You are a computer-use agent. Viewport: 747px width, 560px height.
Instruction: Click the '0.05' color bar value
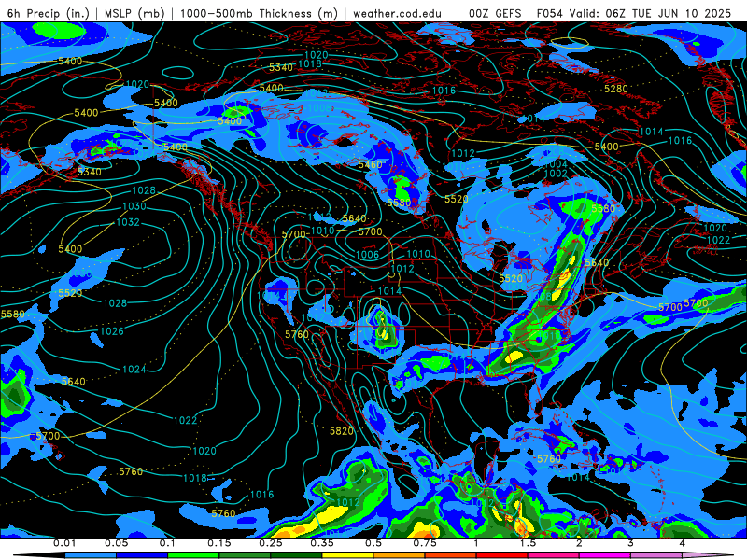[116, 543]
